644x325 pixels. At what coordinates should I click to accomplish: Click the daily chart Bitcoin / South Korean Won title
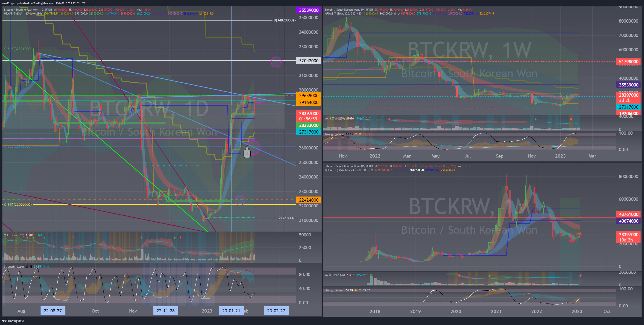pos(28,9)
